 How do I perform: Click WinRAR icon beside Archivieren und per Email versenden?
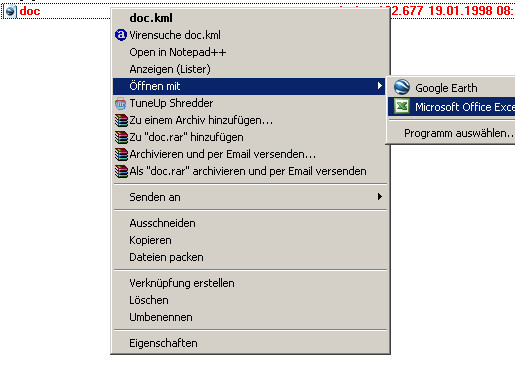121,154
